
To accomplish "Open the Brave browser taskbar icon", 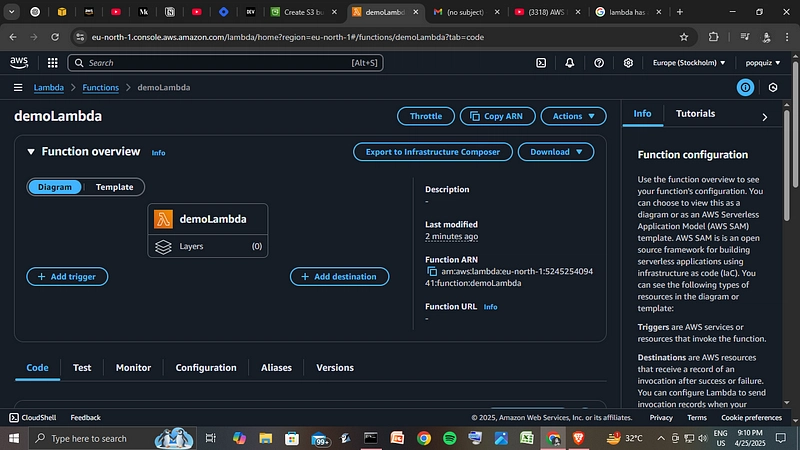I will coord(578,438).
